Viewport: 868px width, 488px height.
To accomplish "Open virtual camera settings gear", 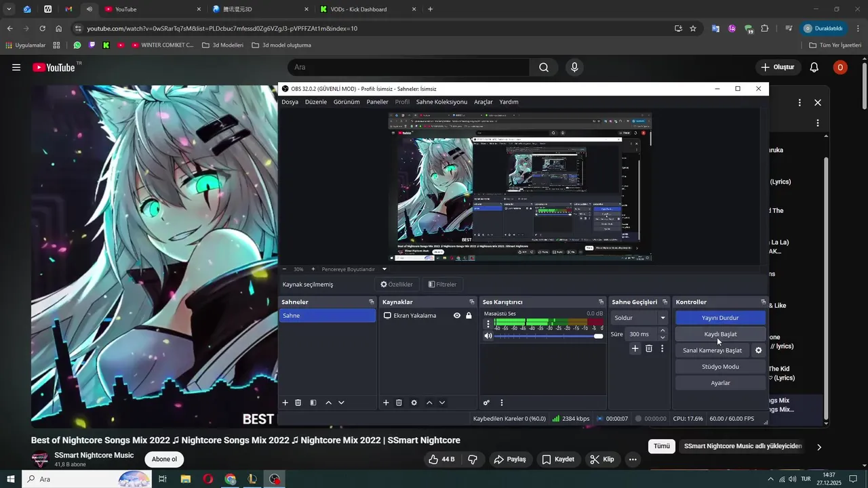I will point(759,350).
